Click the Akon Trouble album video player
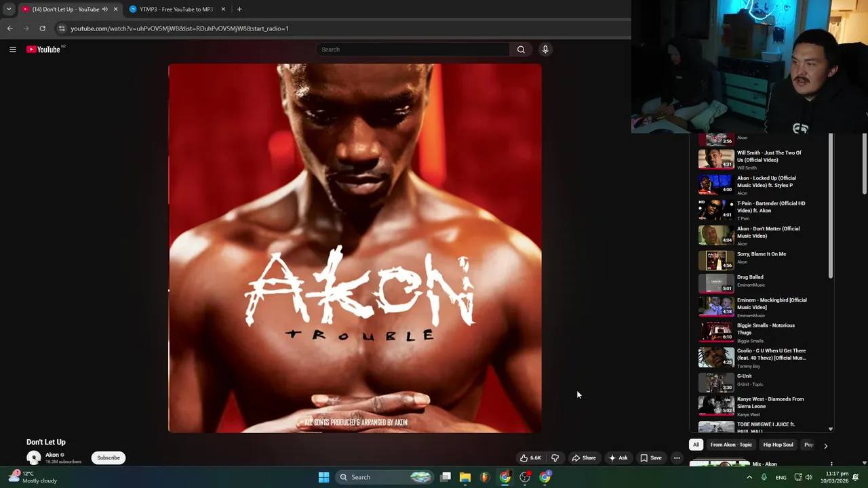868x488 pixels. 355,248
